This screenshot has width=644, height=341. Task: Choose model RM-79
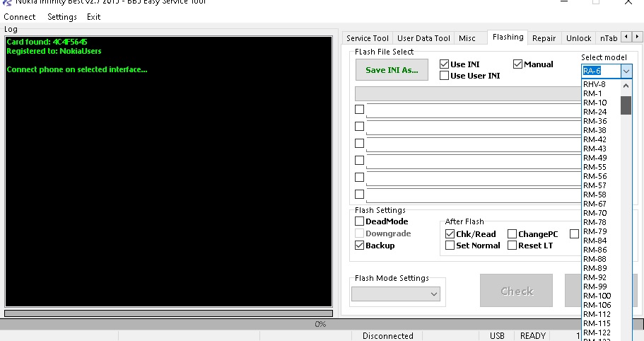click(x=602, y=231)
